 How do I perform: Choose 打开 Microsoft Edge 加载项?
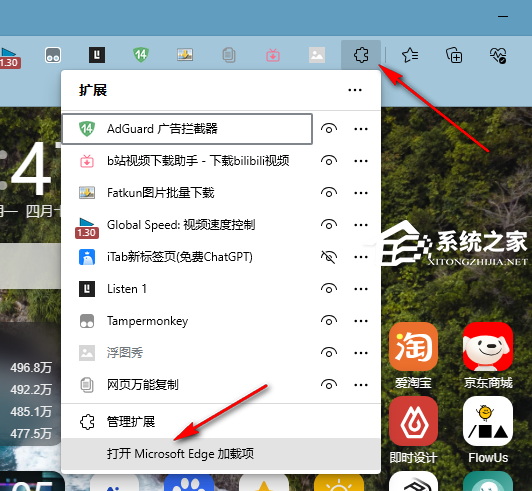point(221,454)
